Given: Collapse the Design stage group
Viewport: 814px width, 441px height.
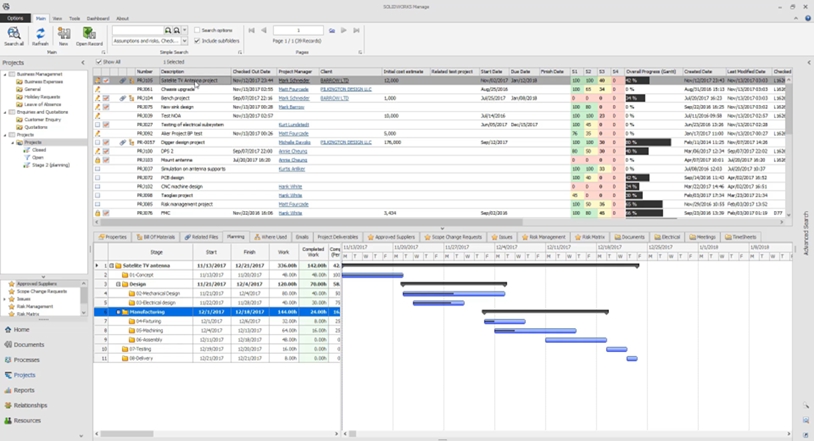Looking at the screenshot, I should 118,284.
